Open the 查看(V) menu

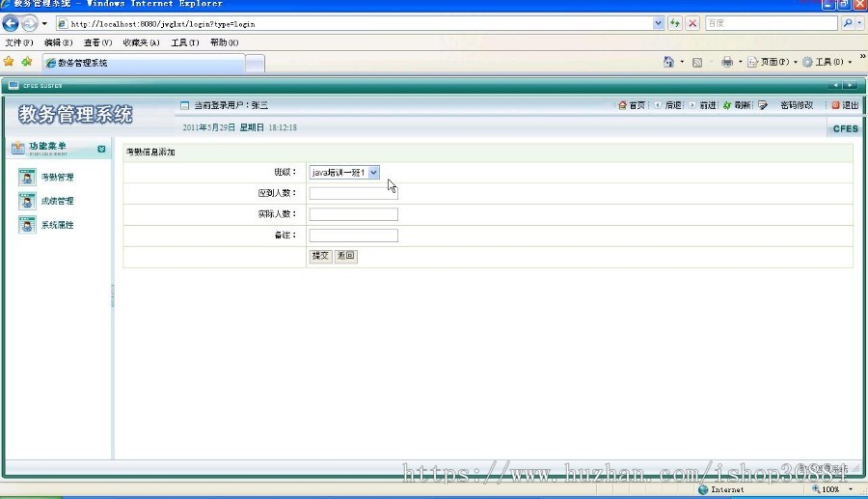[x=98, y=42]
